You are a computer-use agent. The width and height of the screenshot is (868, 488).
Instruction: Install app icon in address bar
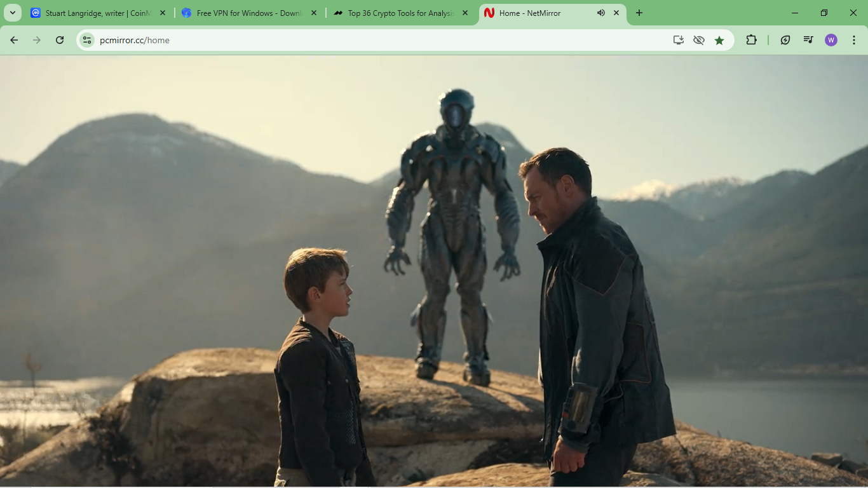click(679, 40)
